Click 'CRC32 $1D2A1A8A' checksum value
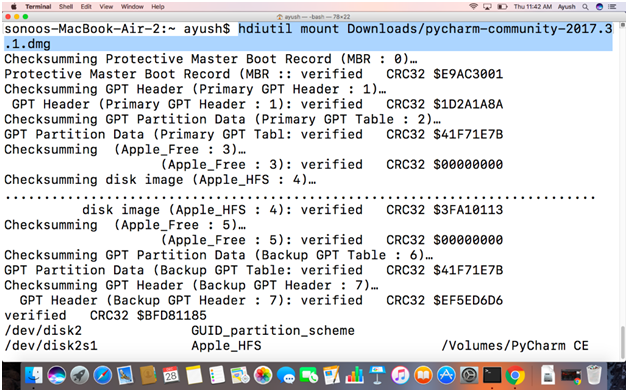The width and height of the screenshot is (628, 392). tap(445, 105)
